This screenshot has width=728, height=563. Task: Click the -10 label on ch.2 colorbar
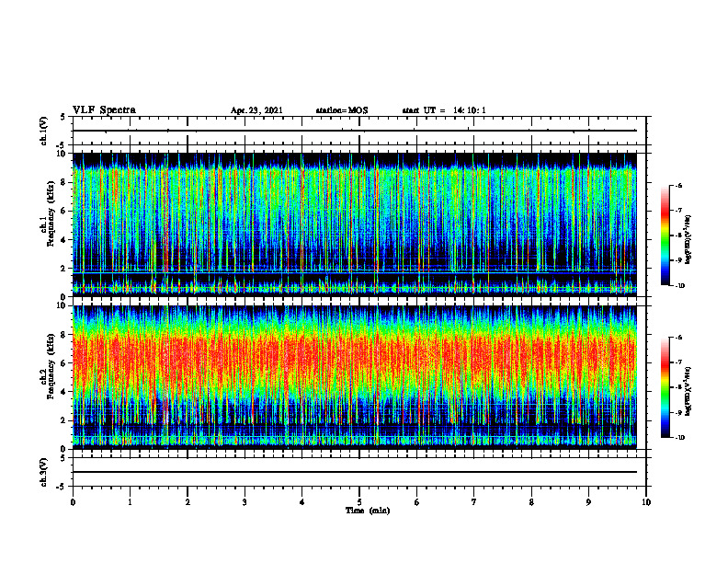coord(679,438)
